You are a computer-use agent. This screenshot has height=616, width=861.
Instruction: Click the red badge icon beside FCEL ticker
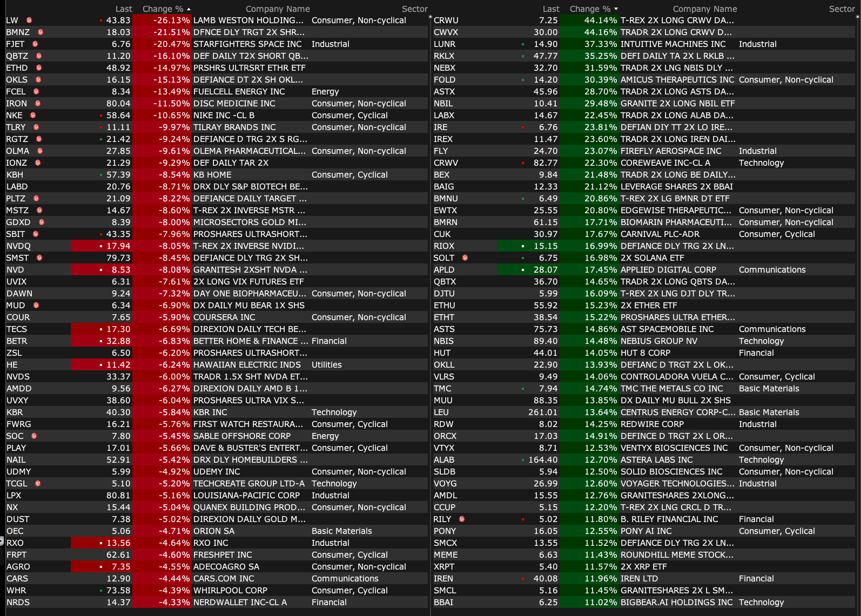[x=36, y=92]
